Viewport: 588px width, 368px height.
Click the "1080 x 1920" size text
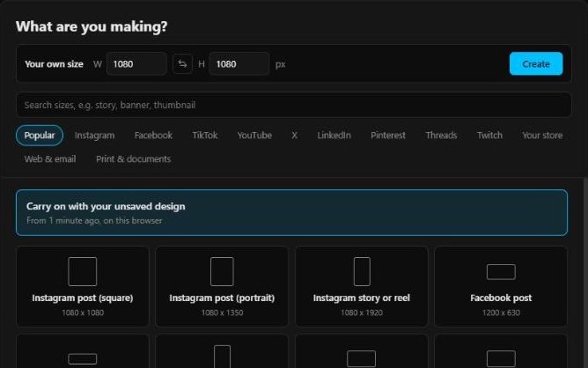(x=362, y=313)
